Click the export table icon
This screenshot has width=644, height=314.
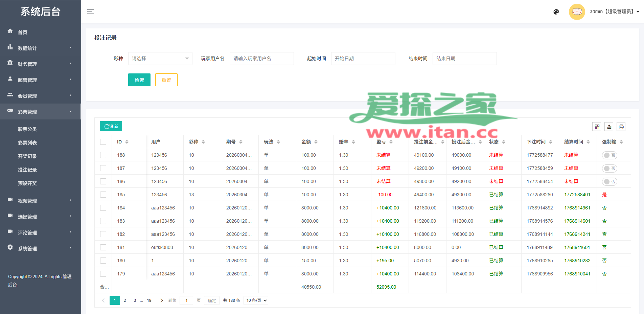(609, 127)
